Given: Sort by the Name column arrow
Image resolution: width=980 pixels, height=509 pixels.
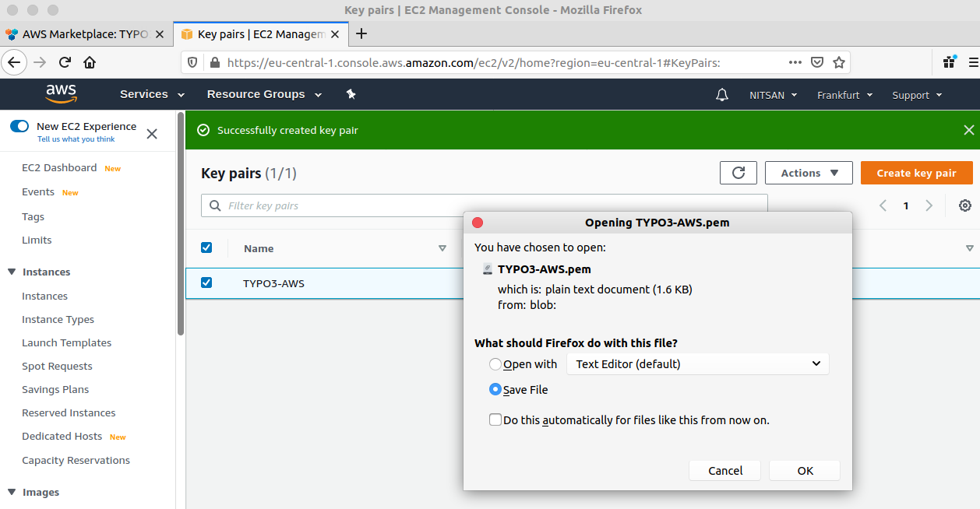Looking at the screenshot, I should click(442, 248).
